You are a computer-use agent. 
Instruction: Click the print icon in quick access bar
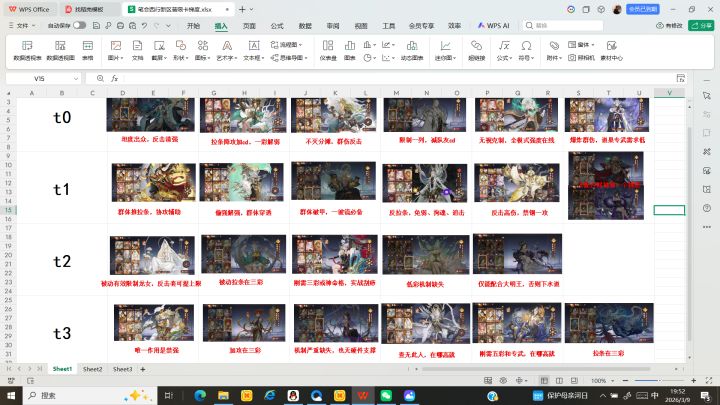tap(120, 26)
